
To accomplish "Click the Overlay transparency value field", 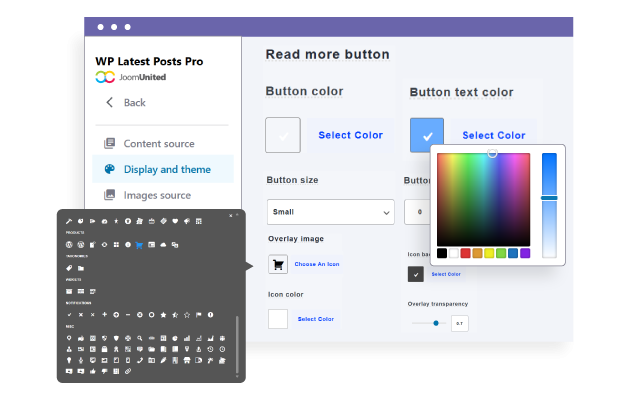I will point(459,323).
